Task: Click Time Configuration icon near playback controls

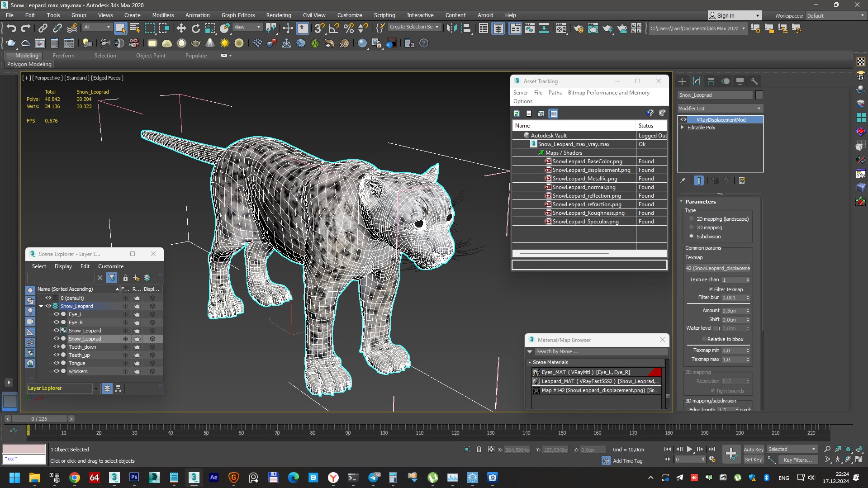Action: (x=712, y=459)
